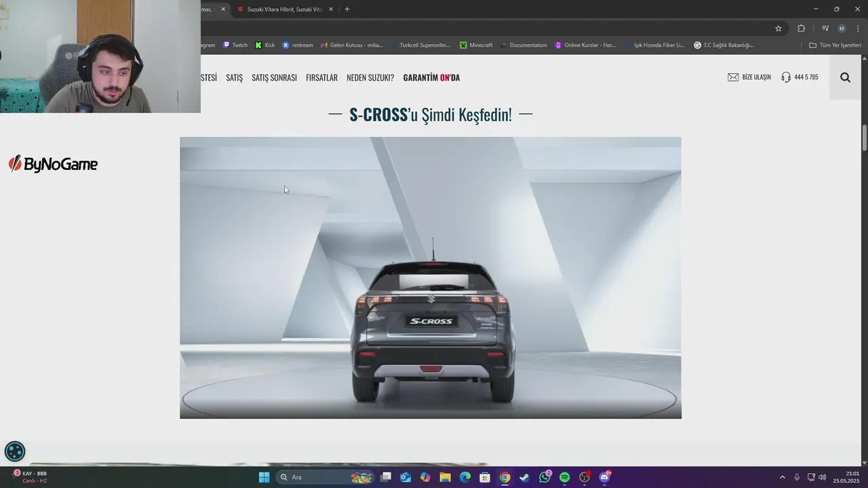Open the KAY - BBB taskbar widget

pyautogui.click(x=31, y=477)
